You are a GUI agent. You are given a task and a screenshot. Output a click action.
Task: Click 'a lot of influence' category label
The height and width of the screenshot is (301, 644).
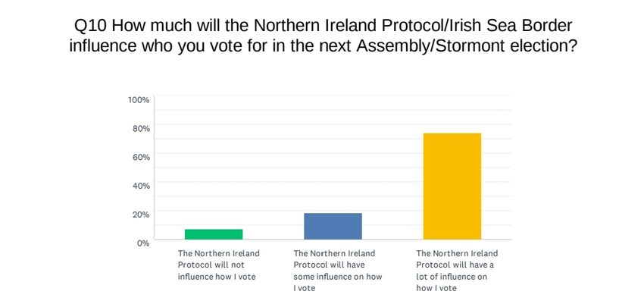pyautogui.click(x=457, y=271)
